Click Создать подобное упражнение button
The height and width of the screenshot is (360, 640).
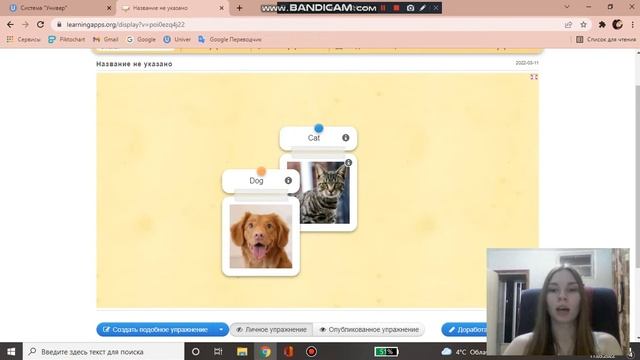pyautogui.click(x=156, y=329)
